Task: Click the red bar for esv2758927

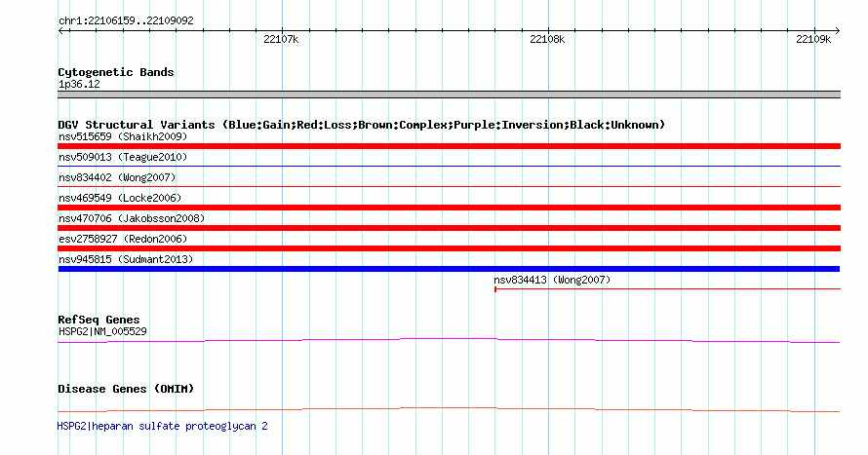Action: (x=449, y=248)
